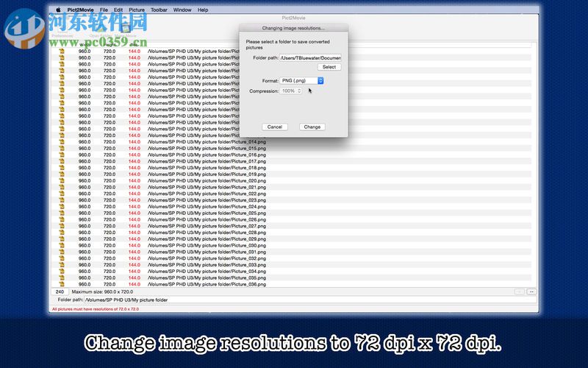Image resolution: width=588 pixels, height=368 pixels.
Task: Click the dialog Folder path field
Action: [x=310, y=58]
